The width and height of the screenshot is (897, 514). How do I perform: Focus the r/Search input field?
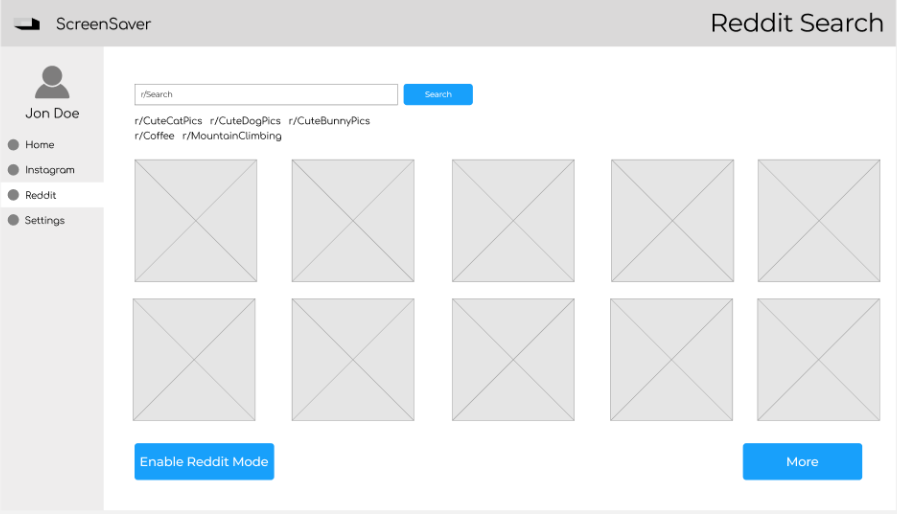(x=266, y=94)
